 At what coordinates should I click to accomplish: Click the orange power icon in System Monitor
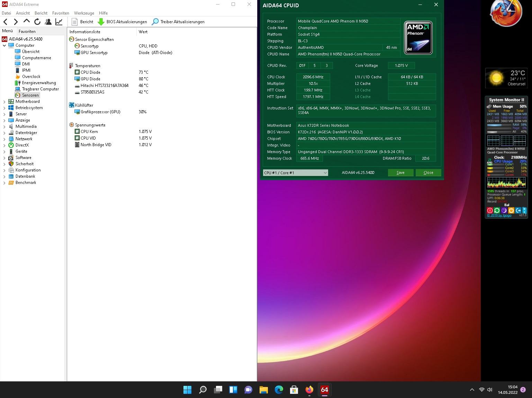coord(511,210)
